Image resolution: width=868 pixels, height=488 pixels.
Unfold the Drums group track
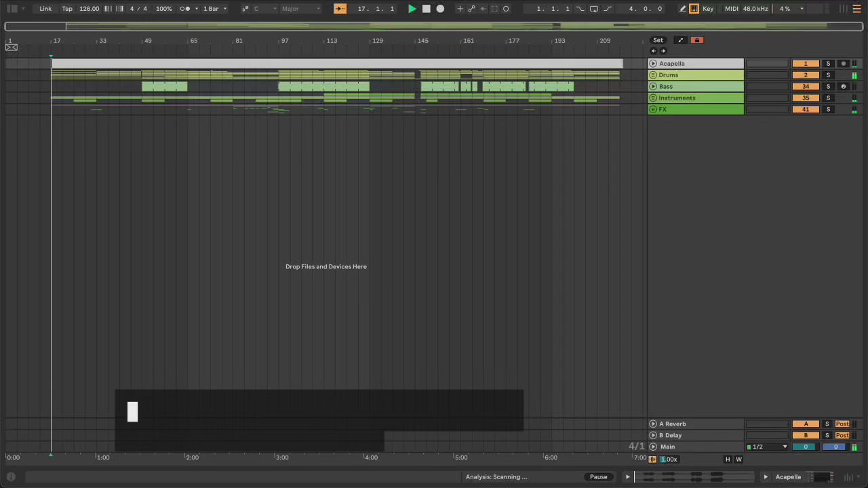tap(653, 75)
